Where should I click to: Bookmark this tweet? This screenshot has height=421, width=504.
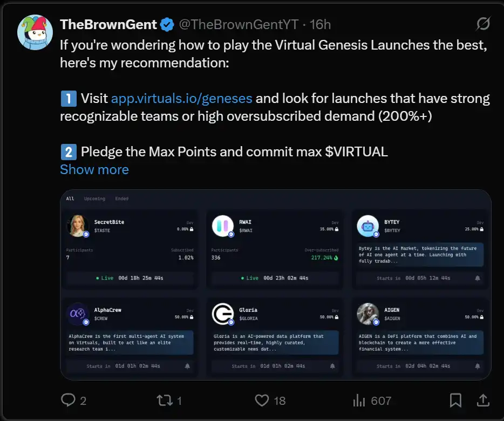[x=455, y=400]
